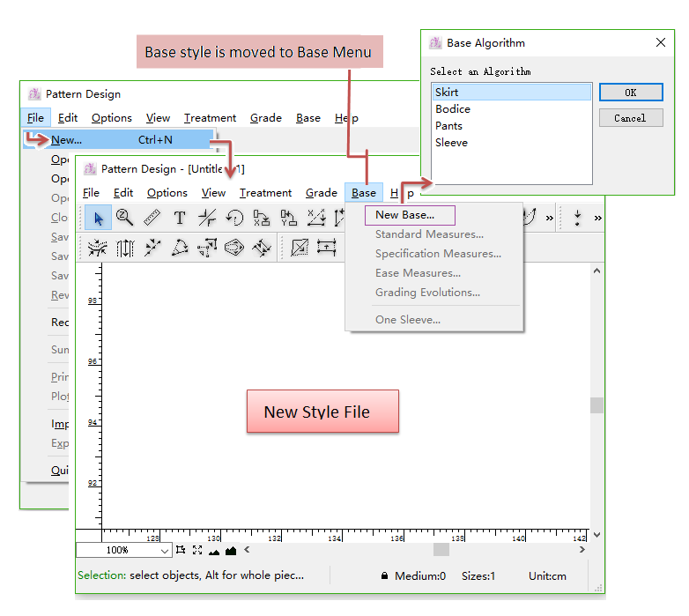Select the arrow selection tool
Screen dimensions: 689x616
pyautogui.click(x=98, y=217)
